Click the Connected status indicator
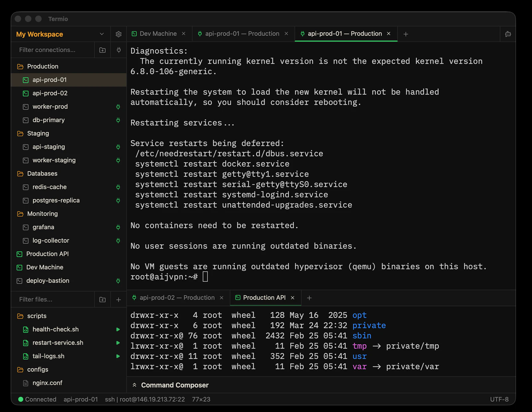532x412 pixels. [37, 399]
